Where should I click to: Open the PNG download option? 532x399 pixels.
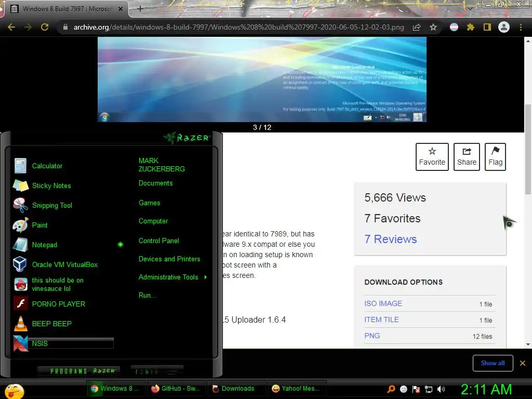372,336
